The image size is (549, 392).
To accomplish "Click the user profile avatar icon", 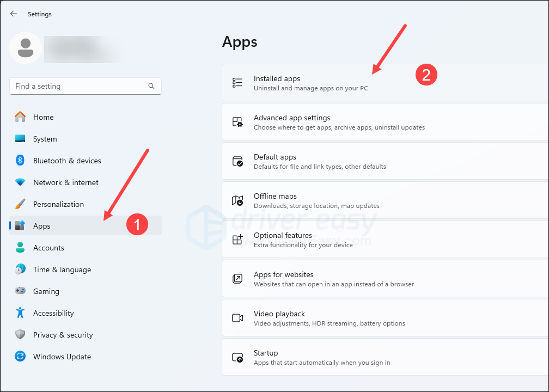I will coord(25,48).
